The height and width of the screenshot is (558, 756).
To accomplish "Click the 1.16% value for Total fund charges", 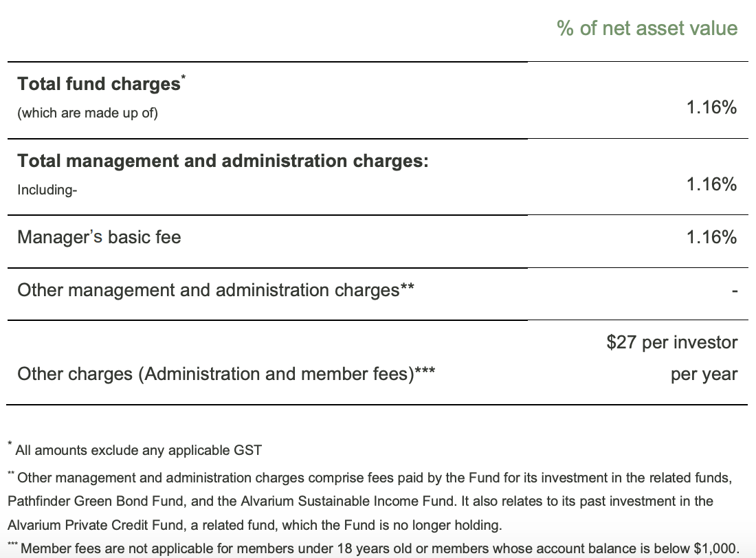I will point(711,107).
